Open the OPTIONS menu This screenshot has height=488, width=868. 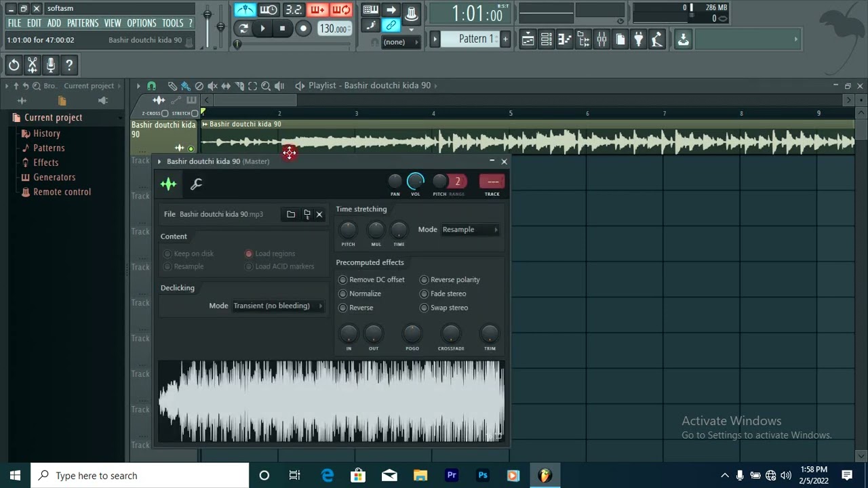tap(142, 23)
